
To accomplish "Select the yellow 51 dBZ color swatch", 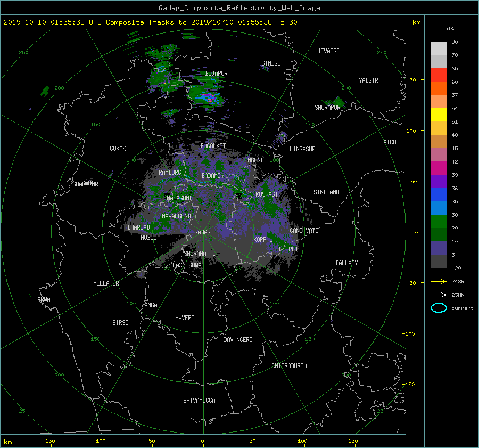I will tap(439, 115).
